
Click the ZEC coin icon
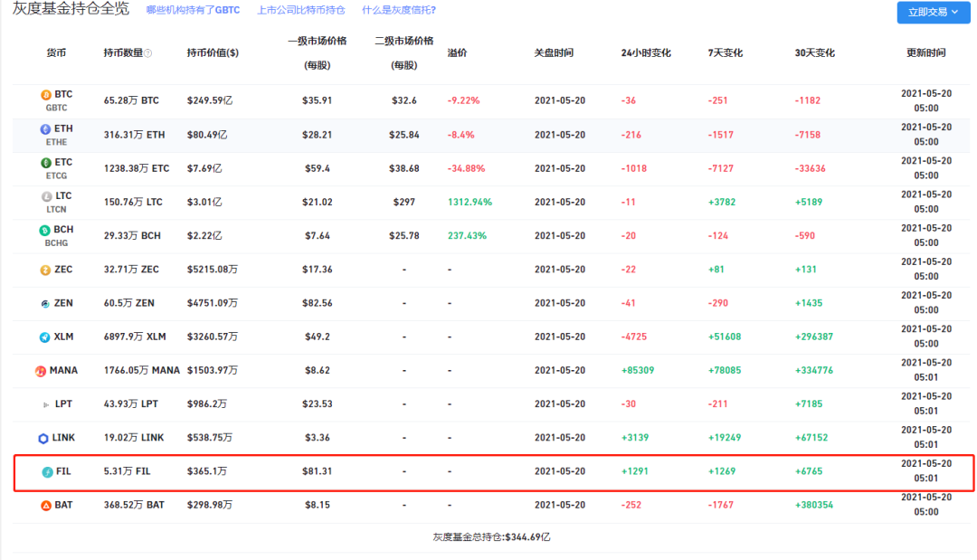click(x=45, y=270)
